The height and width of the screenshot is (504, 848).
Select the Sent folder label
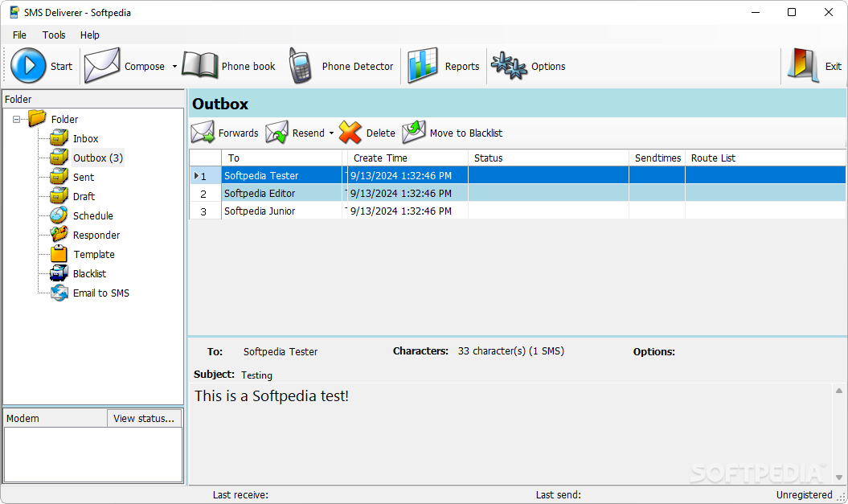pos(84,178)
